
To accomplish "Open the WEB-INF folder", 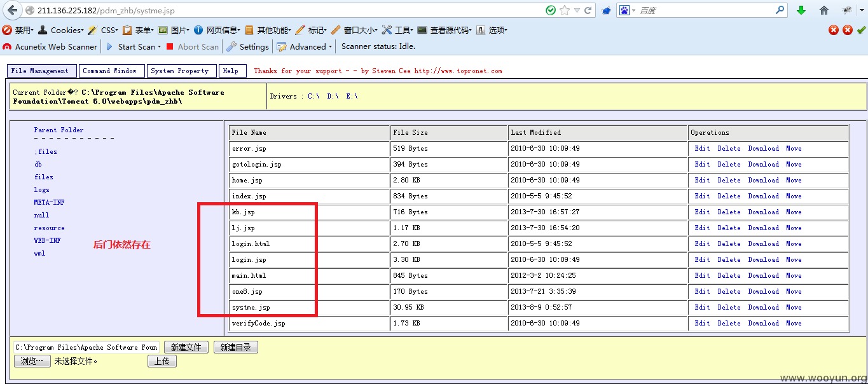I will tap(47, 240).
